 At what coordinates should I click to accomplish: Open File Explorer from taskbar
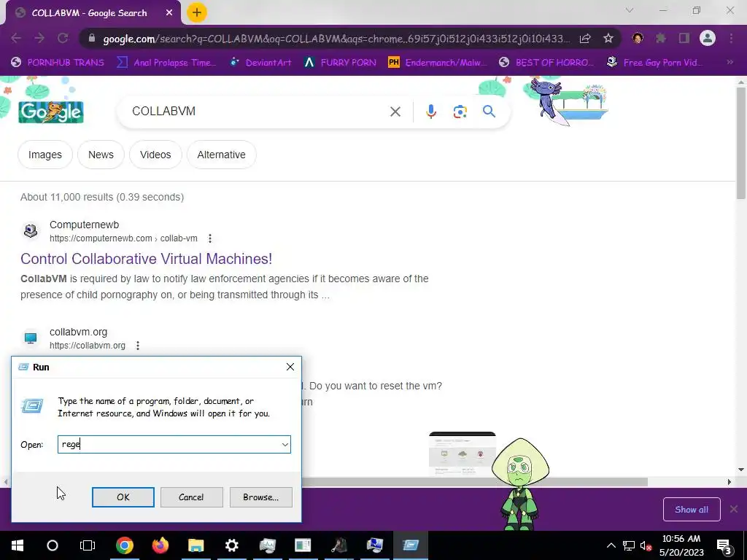(196, 545)
